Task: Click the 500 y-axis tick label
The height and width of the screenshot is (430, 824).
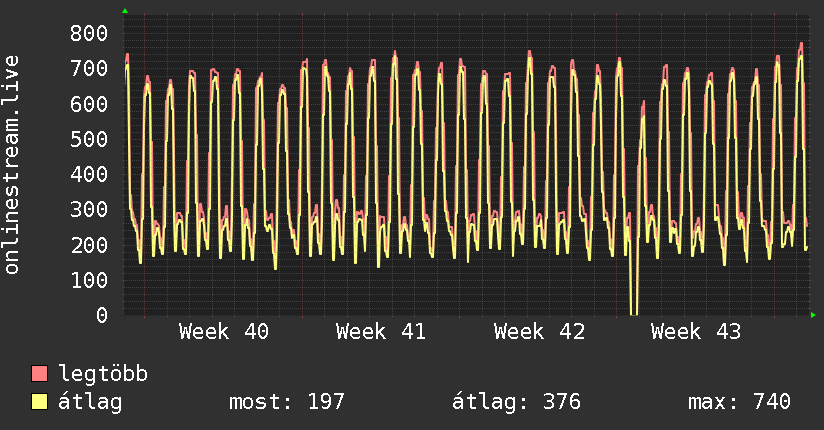Action: point(89,139)
